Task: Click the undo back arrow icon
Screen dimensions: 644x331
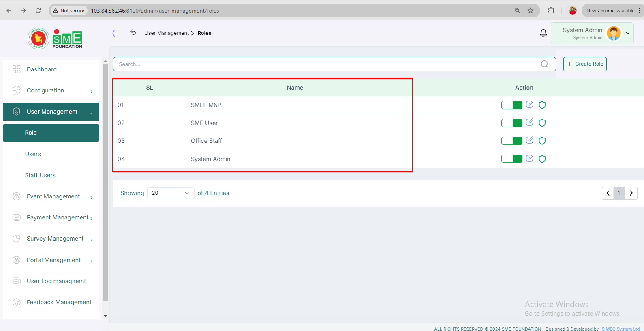Action: point(133,32)
